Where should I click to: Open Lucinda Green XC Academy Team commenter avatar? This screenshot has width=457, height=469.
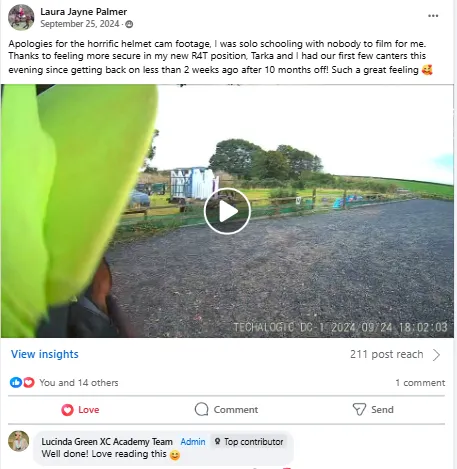point(19,441)
